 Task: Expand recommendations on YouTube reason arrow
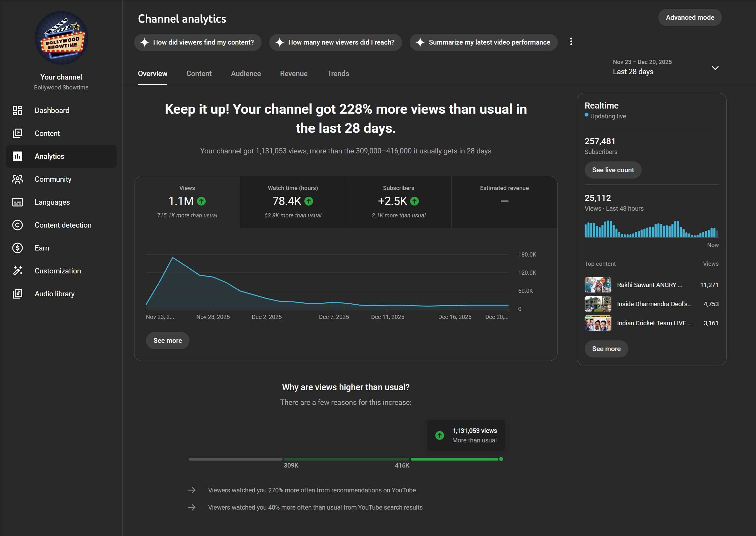click(x=192, y=490)
